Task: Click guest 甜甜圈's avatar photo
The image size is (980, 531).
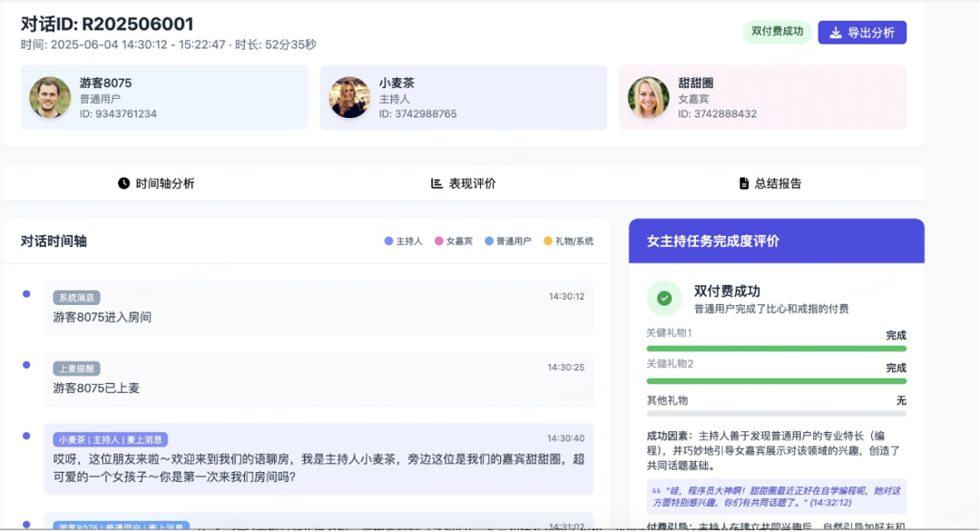Action: tap(648, 97)
